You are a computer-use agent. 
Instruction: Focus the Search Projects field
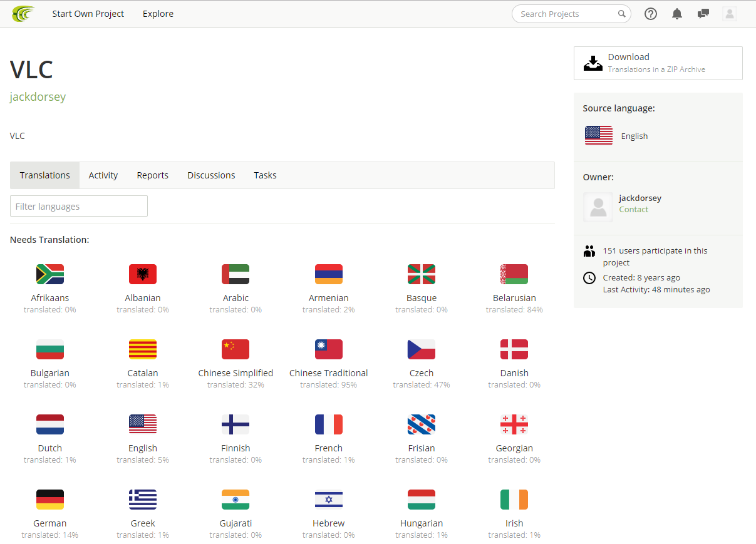pyautogui.click(x=571, y=14)
